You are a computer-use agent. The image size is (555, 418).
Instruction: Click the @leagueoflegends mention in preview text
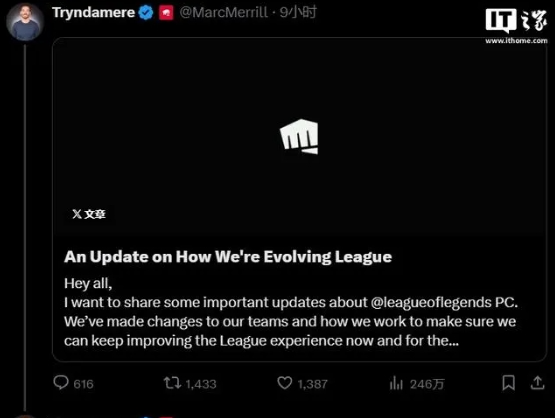pos(431,303)
